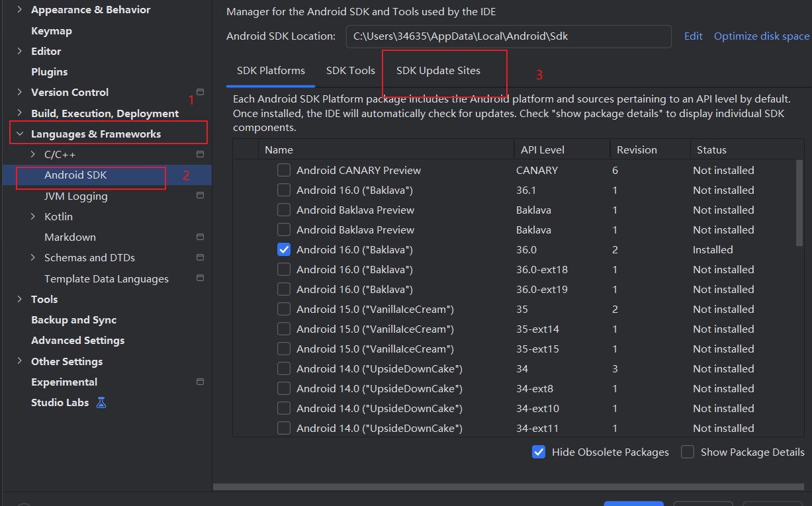Click the indicator icon next to Experimental
The width and height of the screenshot is (812, 506).
click(x=200, y=381)
